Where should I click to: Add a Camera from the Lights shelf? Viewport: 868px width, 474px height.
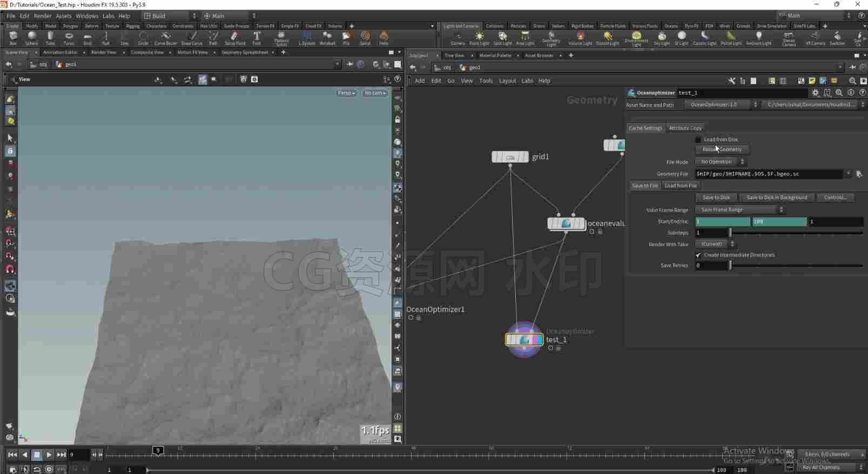tap(457, 38)
